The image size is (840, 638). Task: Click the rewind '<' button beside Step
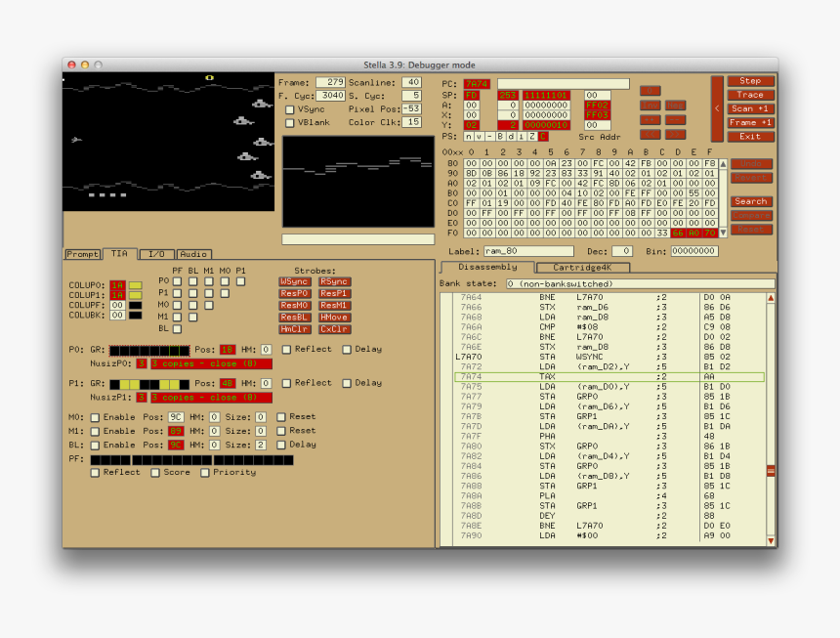click(x=717, y=108)
